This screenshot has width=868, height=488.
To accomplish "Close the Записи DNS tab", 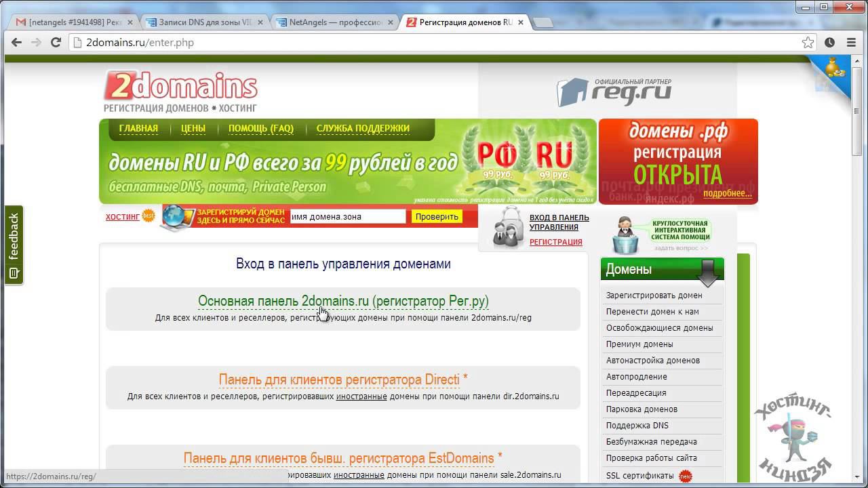I will tap(262, 22).
